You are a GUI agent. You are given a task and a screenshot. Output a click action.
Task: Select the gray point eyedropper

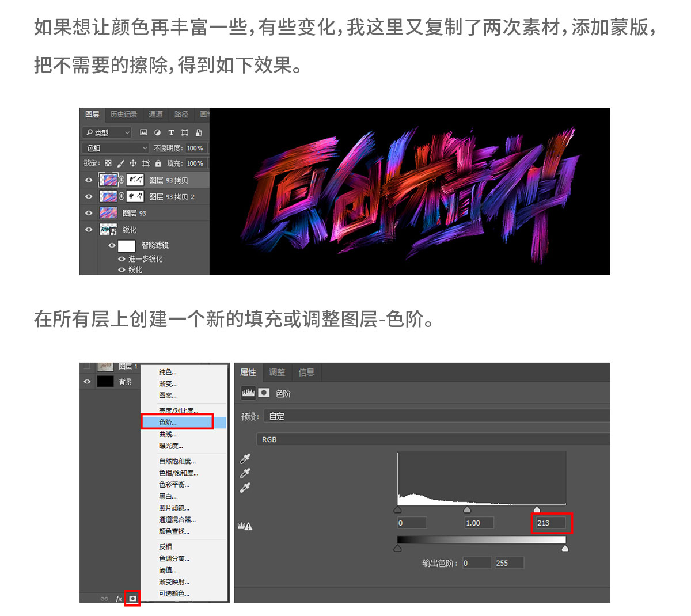[x=245, y=473]
